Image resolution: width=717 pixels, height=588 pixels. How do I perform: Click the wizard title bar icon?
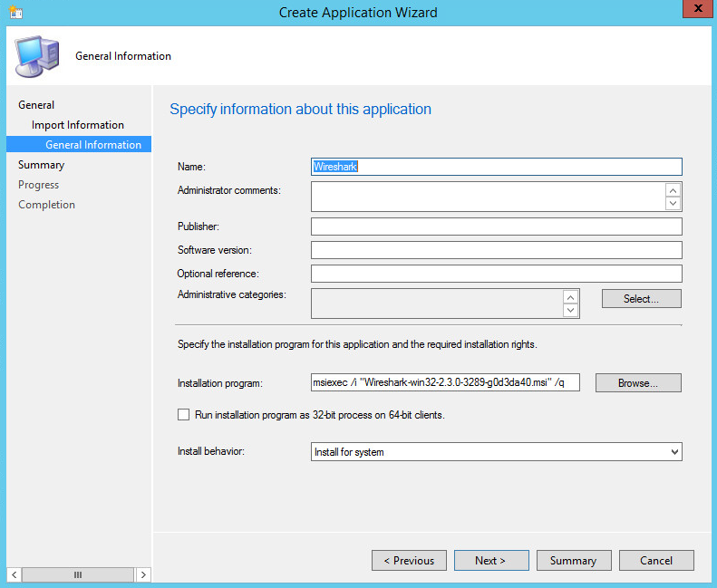point(16,12)
